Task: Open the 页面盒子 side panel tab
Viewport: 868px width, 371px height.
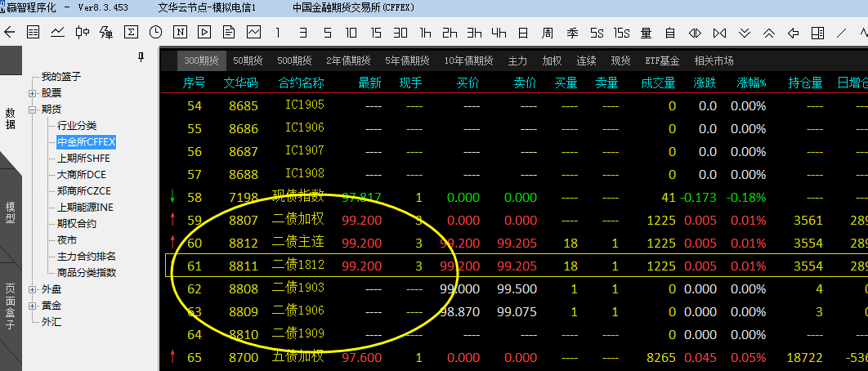Action: (x=11, y=306)
